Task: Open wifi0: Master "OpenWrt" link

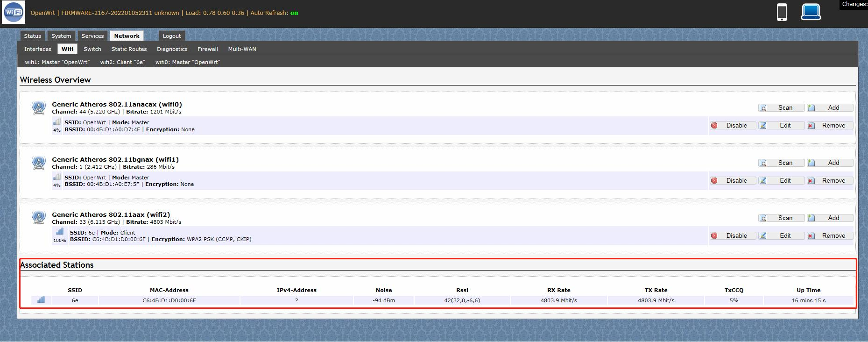Action: click(x=188, y=62)
